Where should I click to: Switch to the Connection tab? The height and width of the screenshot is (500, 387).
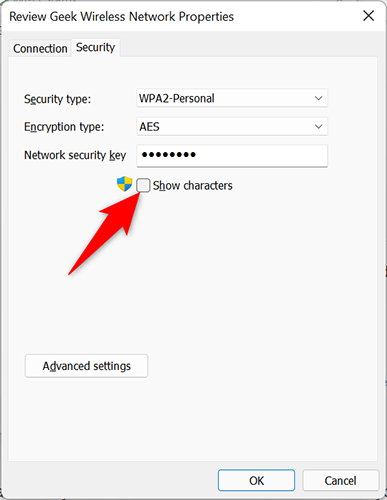pyautogui.click(x=40, y=49)
